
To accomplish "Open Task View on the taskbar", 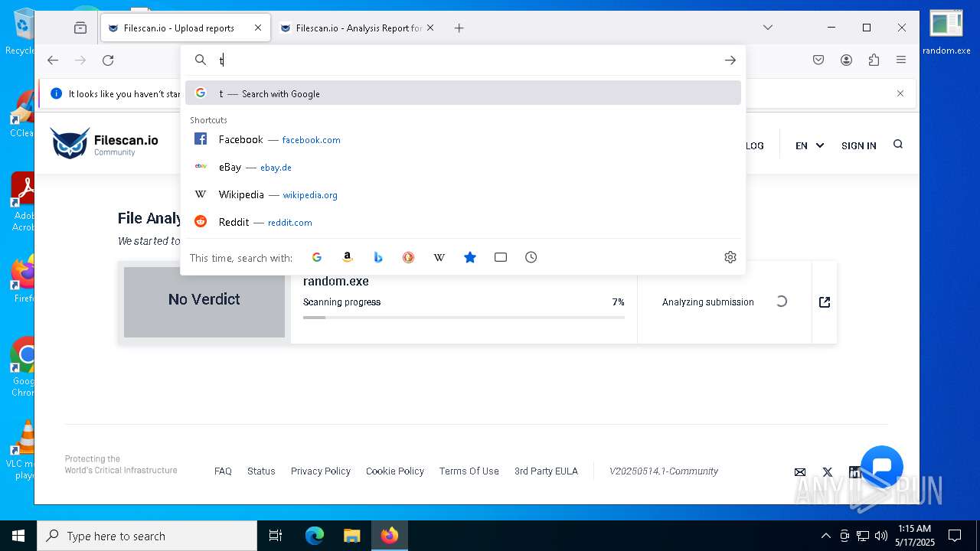I will point(276,536).
